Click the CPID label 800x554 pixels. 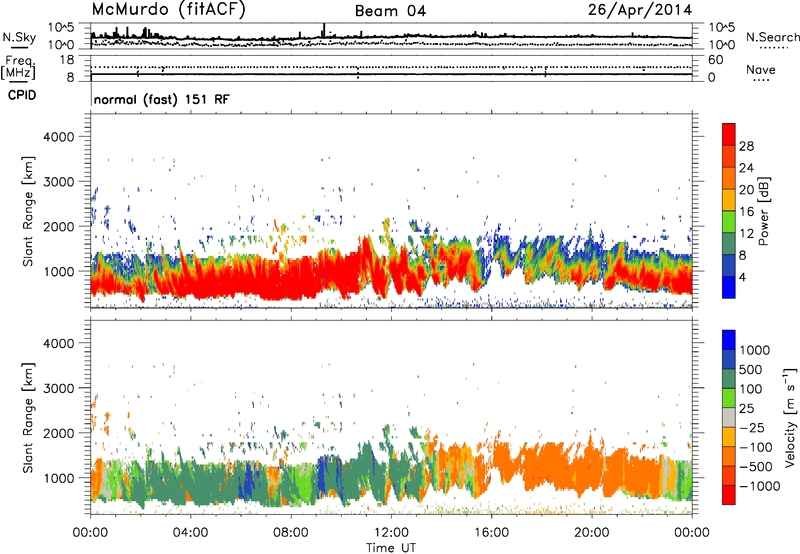[22, 95]
